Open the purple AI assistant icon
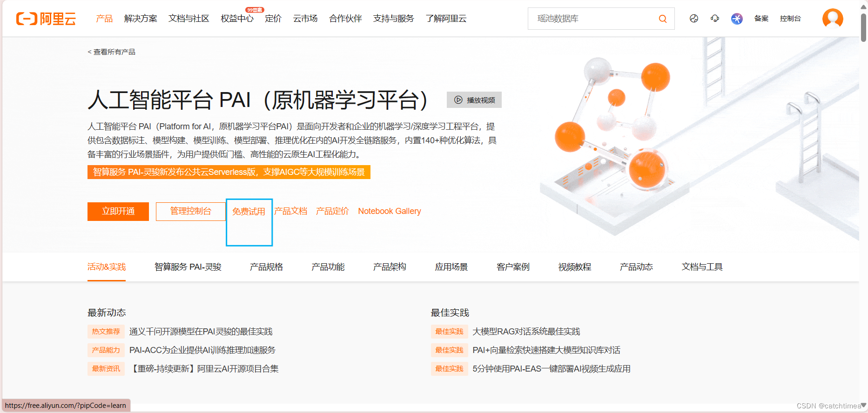 [x=737, y=19]
